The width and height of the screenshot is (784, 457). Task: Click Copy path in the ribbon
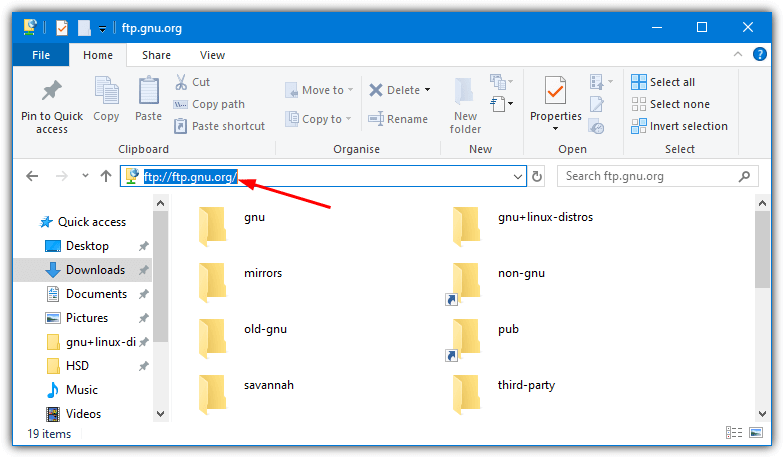[x=209, y=104]
